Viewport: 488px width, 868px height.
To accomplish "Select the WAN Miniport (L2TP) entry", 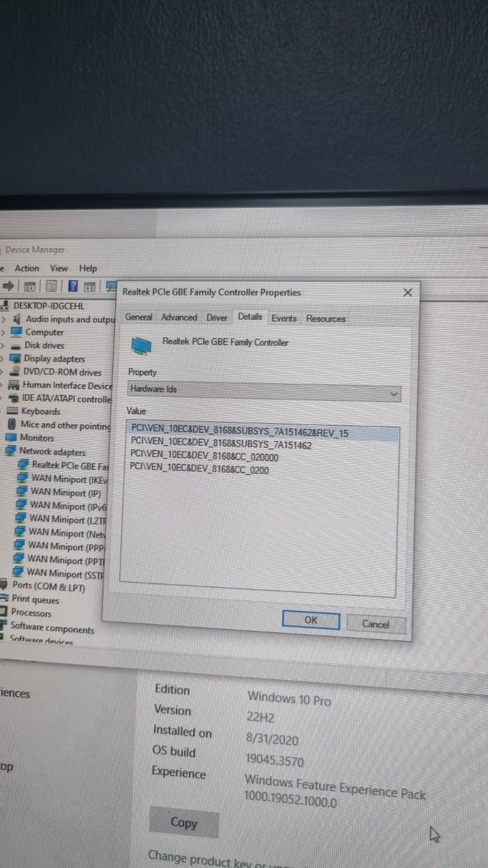I will coord(67,519).
